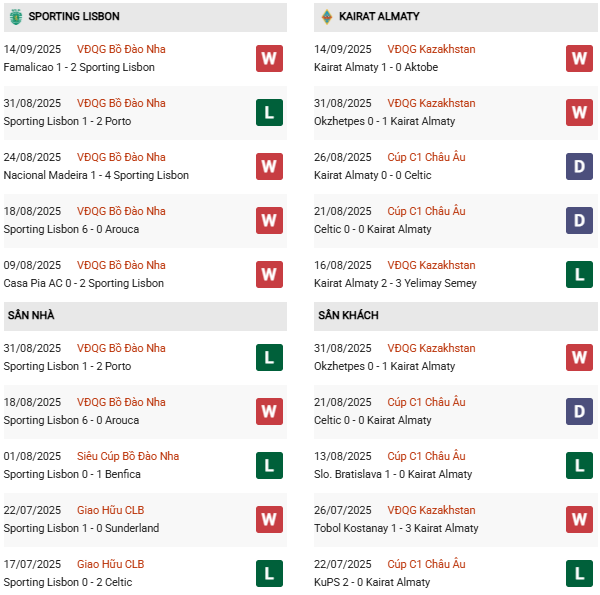Image resolution: width=600 pixels, height=595 pixels.
Task: Click the L badge for KuPS 2 - 0 Kairat Almaty
Action: click(x=579, y=573)
